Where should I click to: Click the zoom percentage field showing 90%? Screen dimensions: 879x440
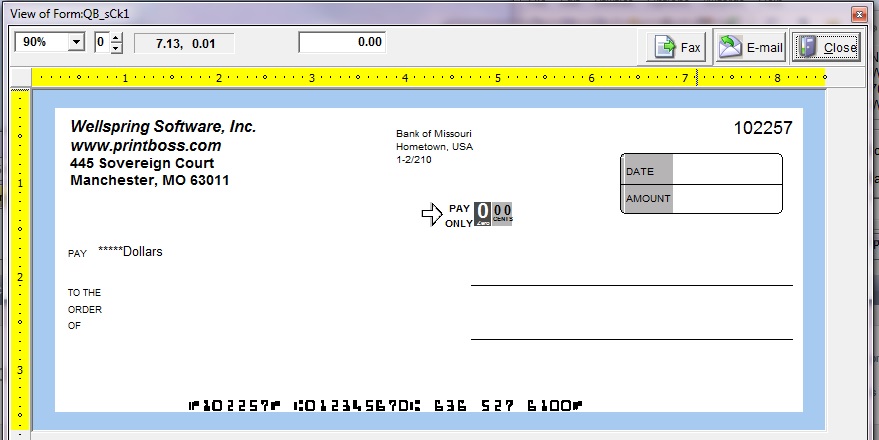(41, 42)
